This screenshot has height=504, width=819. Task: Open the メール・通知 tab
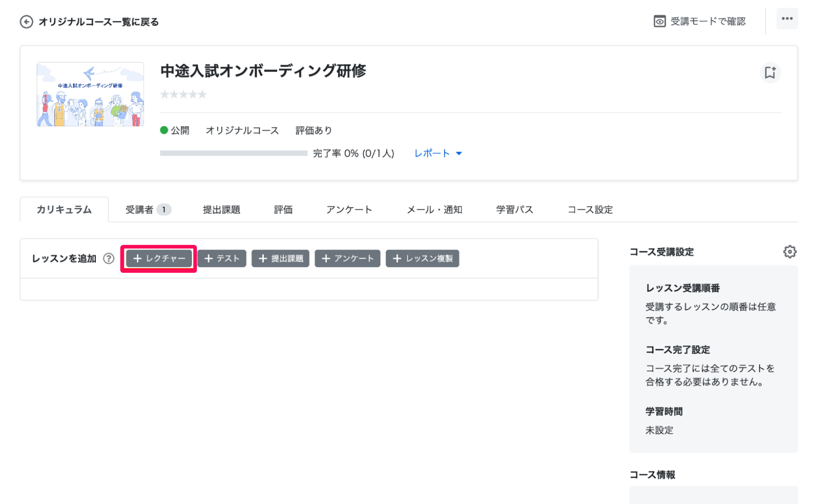(x=434, y=209)
